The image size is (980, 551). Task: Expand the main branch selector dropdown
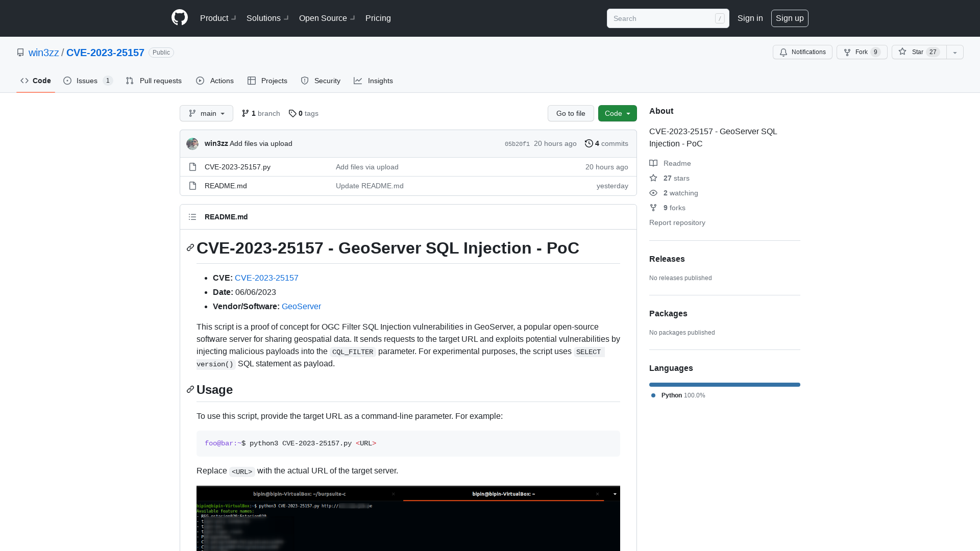coord(206,113)
